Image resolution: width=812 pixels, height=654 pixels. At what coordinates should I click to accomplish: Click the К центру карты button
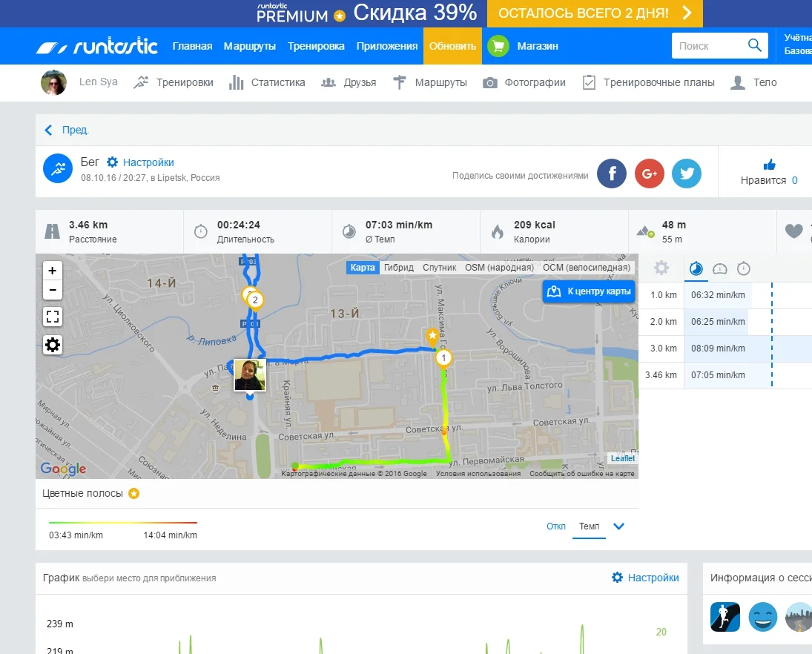[591, 291]
